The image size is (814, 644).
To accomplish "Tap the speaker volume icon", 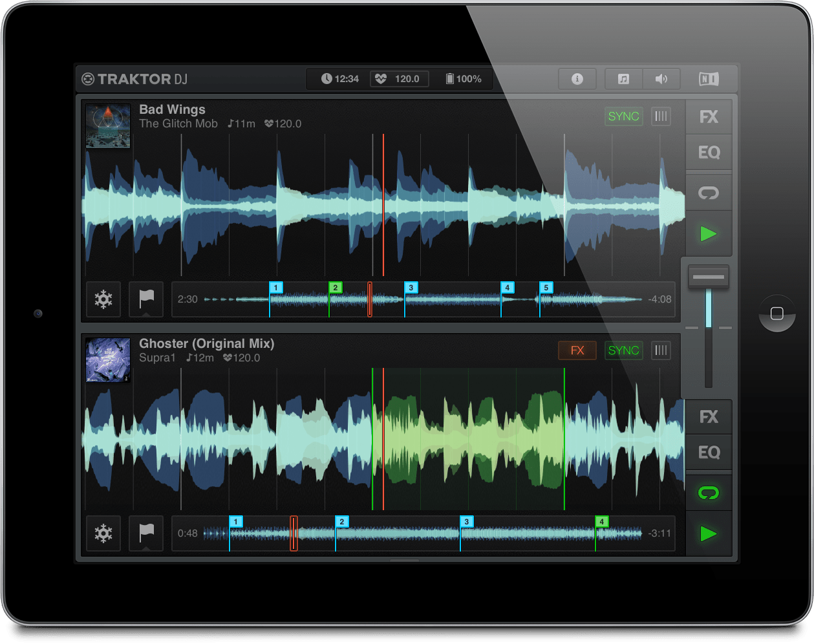I will 661,79.
